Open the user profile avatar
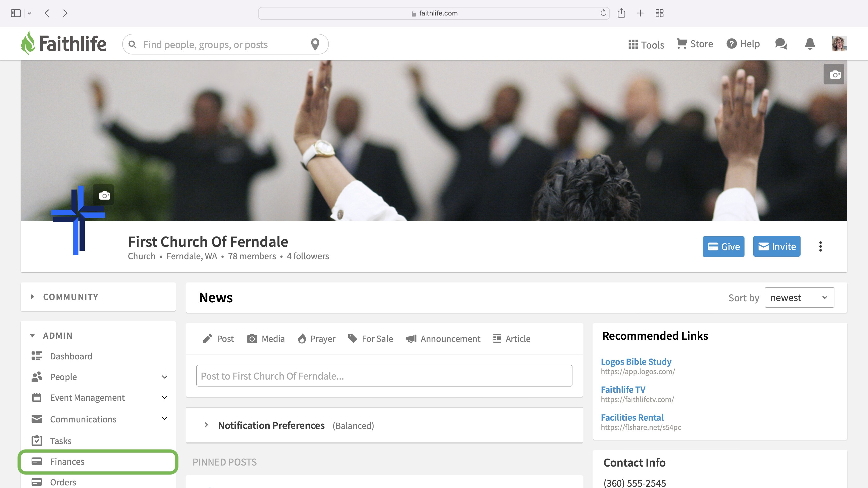 (839, 44)
